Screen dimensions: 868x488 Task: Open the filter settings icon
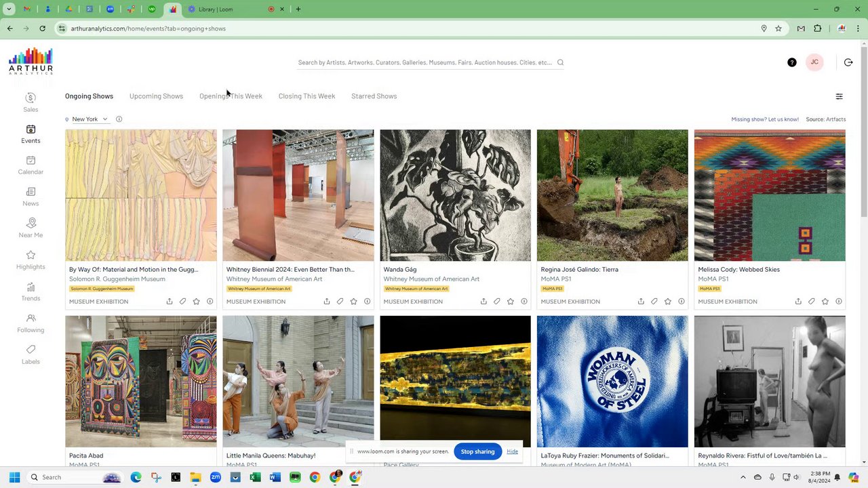(839, 96)
